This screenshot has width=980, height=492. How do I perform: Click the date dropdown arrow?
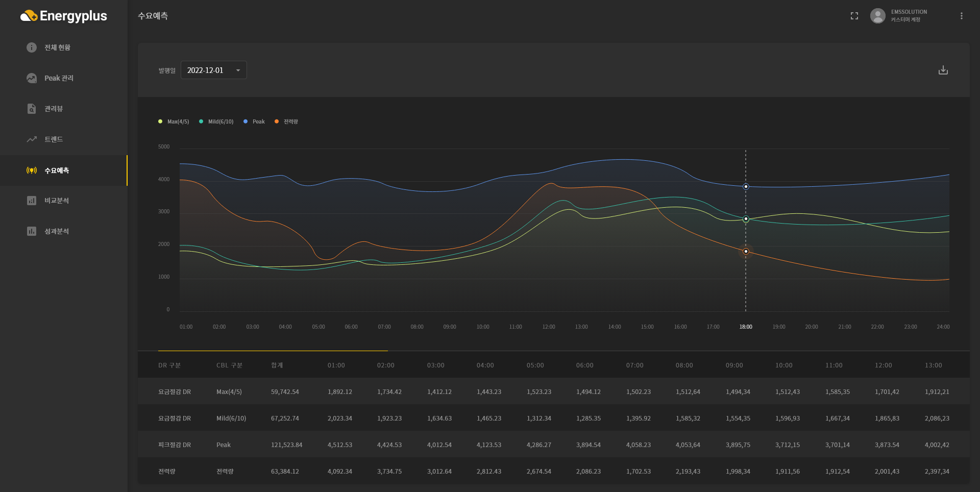point(238,70)
